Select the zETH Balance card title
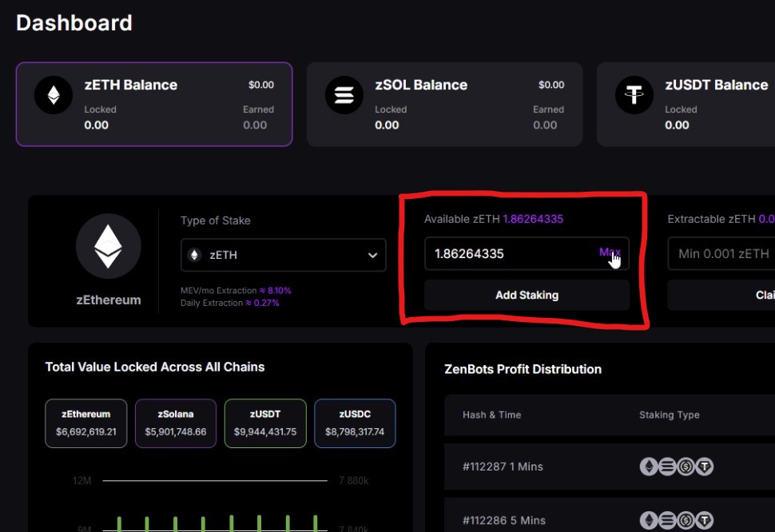The height and width of the screenshot is (532, 775). tap(131, 85)
